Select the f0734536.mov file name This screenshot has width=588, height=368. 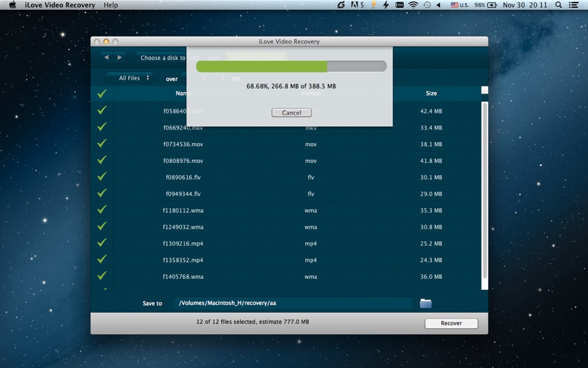pos(183,144)
